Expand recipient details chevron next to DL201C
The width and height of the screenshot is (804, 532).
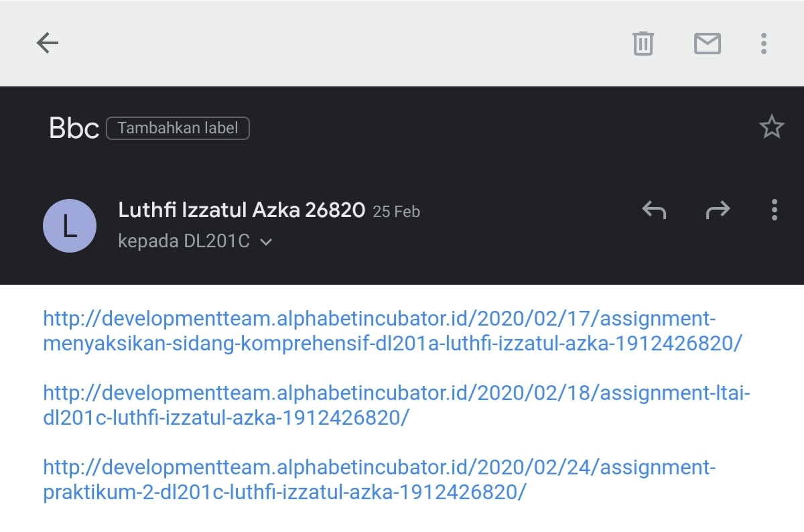coord(266,243)
